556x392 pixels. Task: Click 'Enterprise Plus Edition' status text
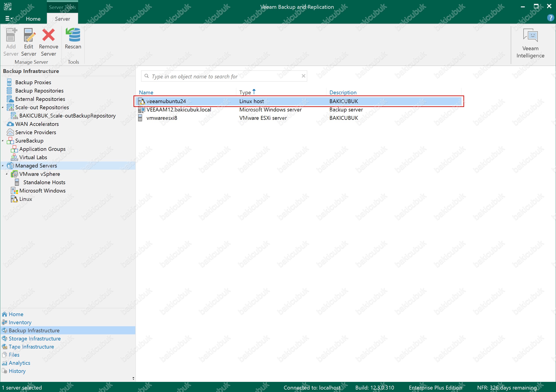pyautogui.click(x=435, y=388)
